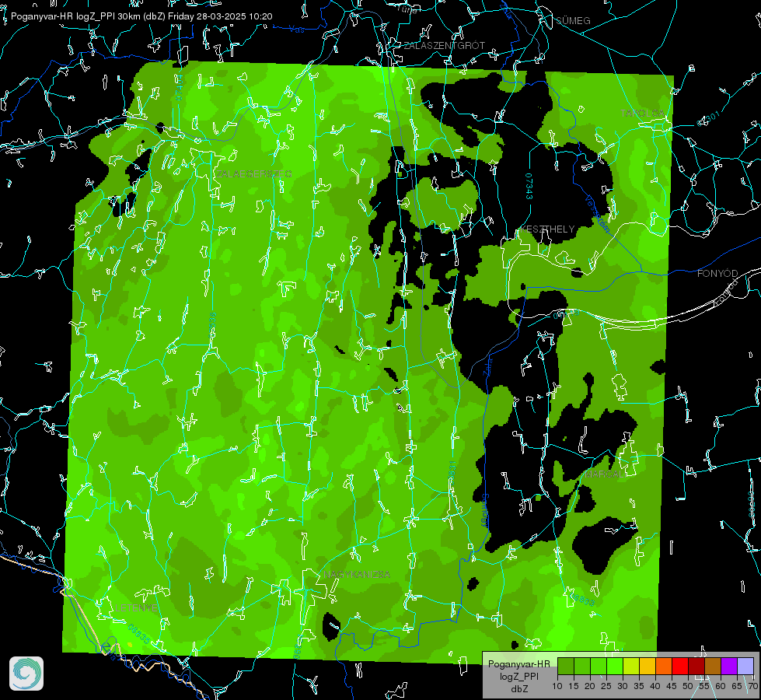Click the 65–70 dBZ lavender swatch

[x=745, y=666]
